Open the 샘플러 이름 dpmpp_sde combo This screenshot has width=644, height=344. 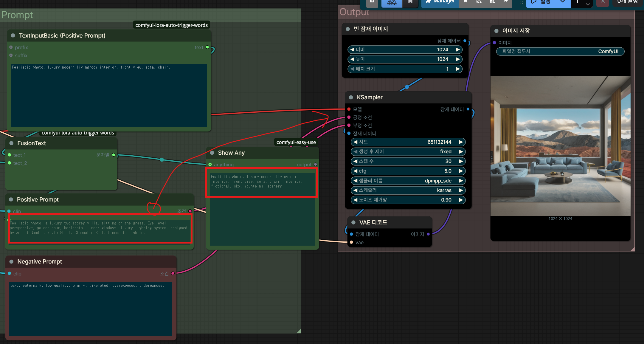[408, 181]
